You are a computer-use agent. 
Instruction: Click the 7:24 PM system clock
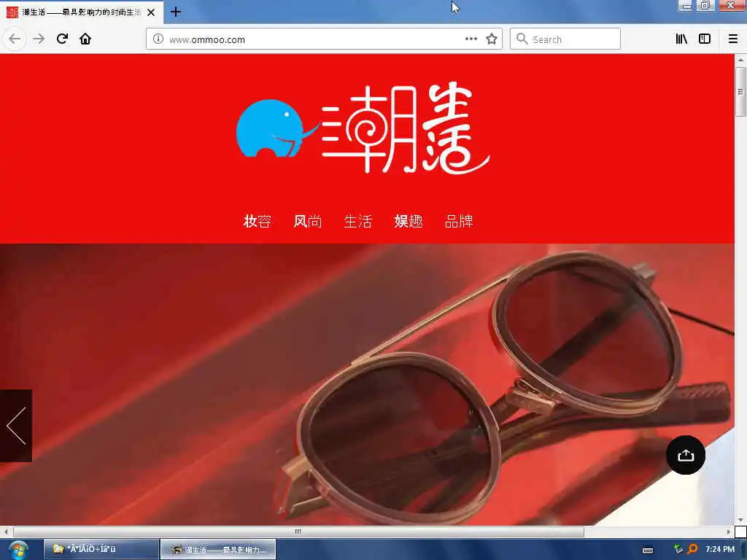point(720,549)
